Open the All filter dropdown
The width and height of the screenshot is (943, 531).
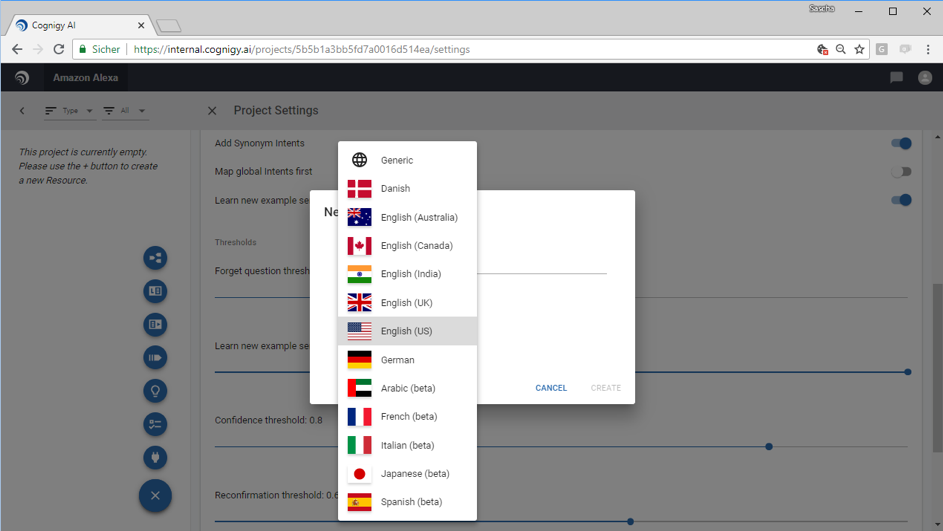(125, 111)
